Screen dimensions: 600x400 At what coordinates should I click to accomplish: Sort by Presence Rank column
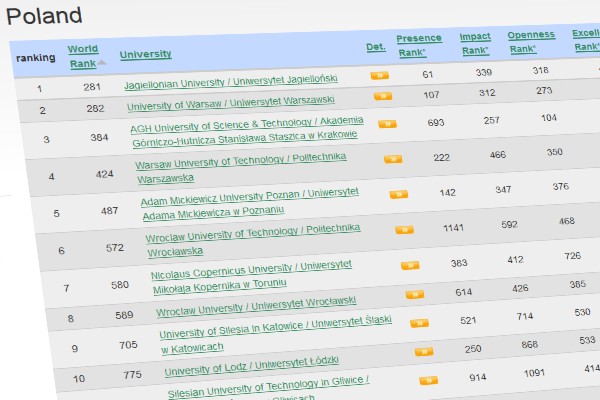click(418, 45)
